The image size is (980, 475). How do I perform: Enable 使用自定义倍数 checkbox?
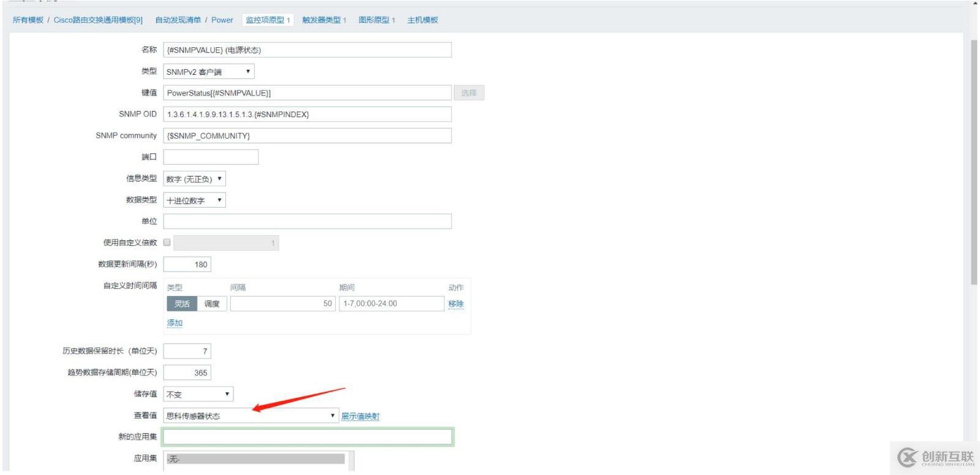pyautogui.click(x=167, y=243)
